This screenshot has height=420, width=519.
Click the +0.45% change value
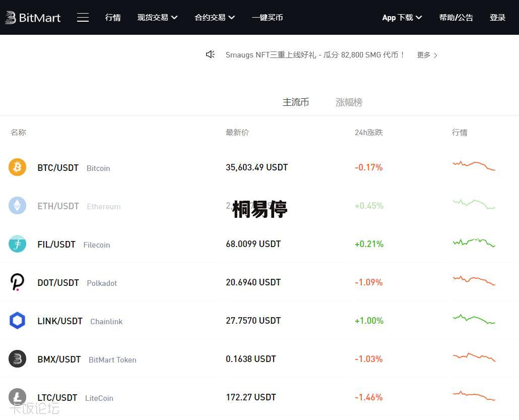pos(369,206)
